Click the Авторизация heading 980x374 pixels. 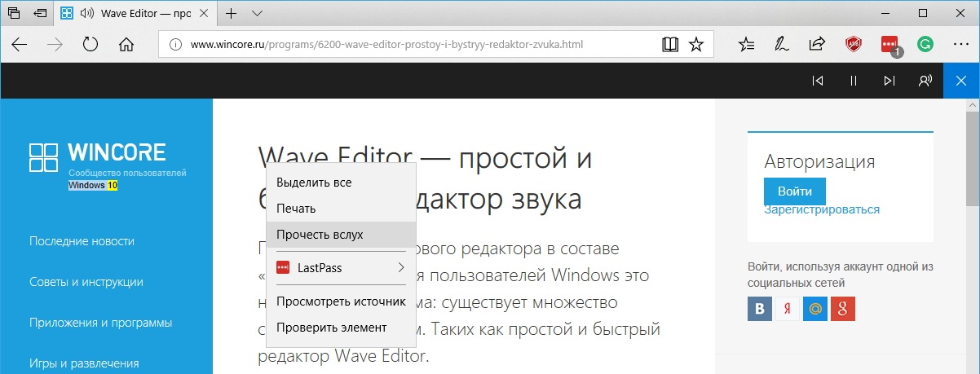820,161
